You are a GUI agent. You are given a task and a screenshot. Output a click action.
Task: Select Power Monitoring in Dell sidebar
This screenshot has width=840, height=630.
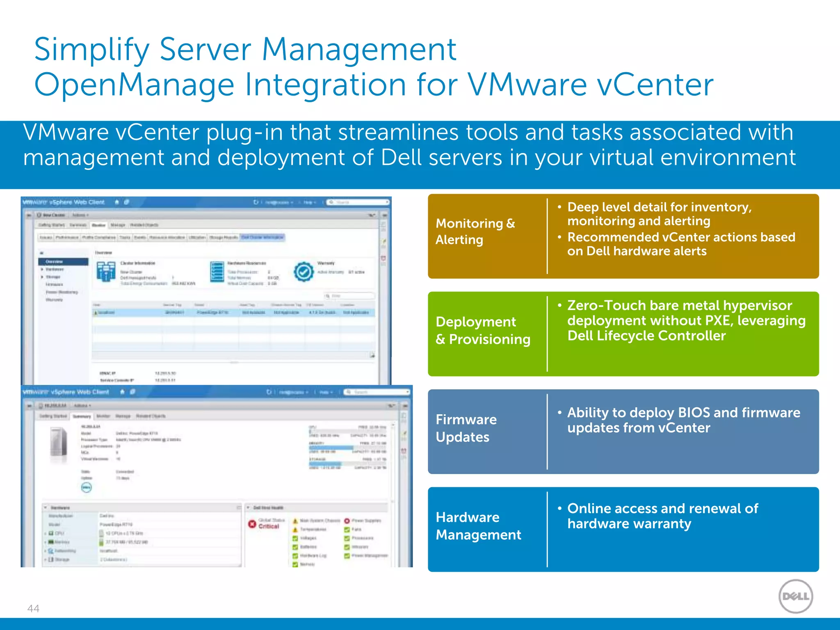pyautogui.click(x=62, y=292)
